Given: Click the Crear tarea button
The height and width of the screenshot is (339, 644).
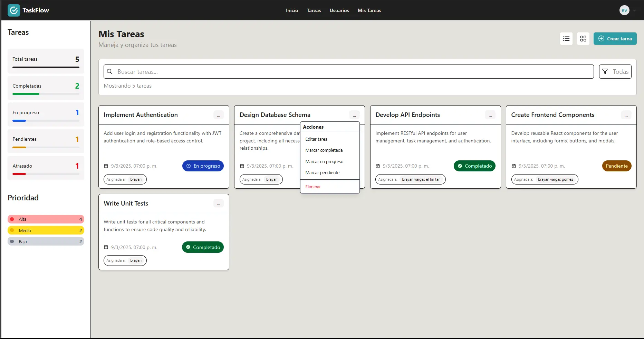Looking at the screenshot, I should point(615,39).
